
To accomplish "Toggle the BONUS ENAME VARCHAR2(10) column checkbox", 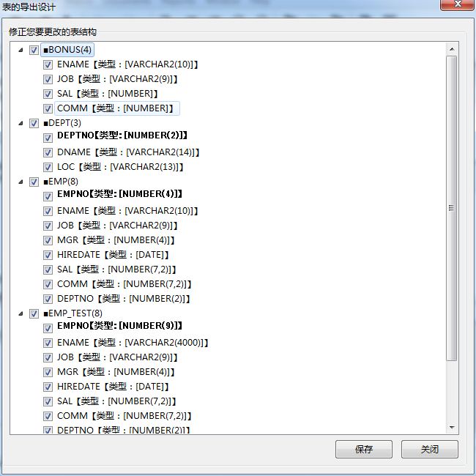I will coord(48,64).
